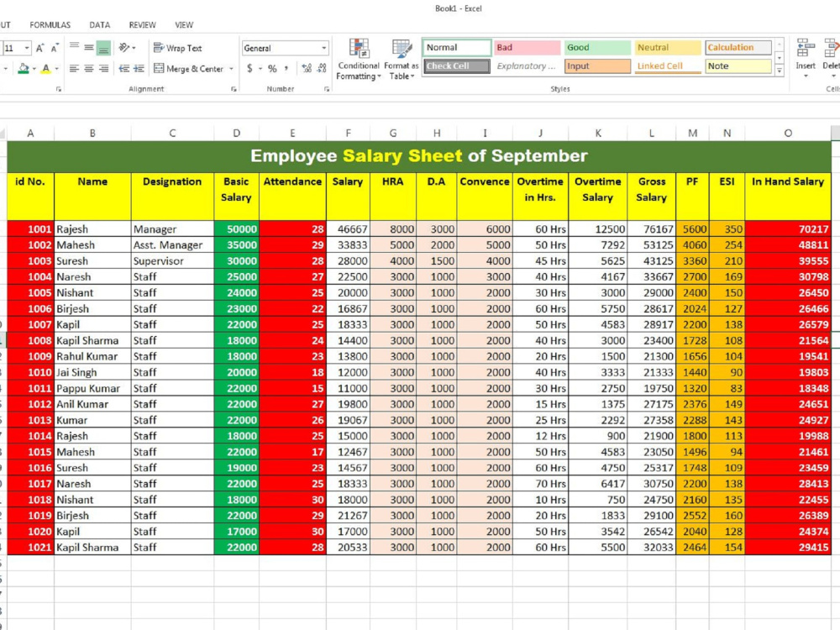Apply percent style
The image size is (840, 630).
tap(272, 69)
